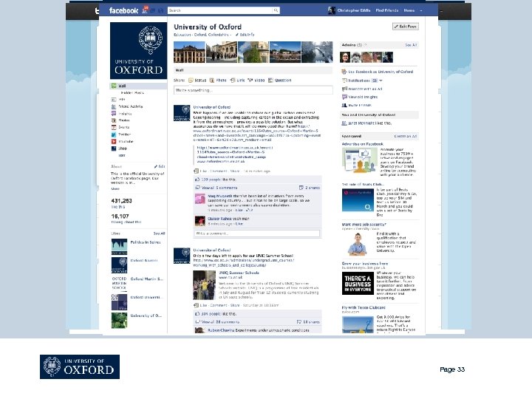Expand Notifications dropdown arrow in right panel

[x=381, y=81]
